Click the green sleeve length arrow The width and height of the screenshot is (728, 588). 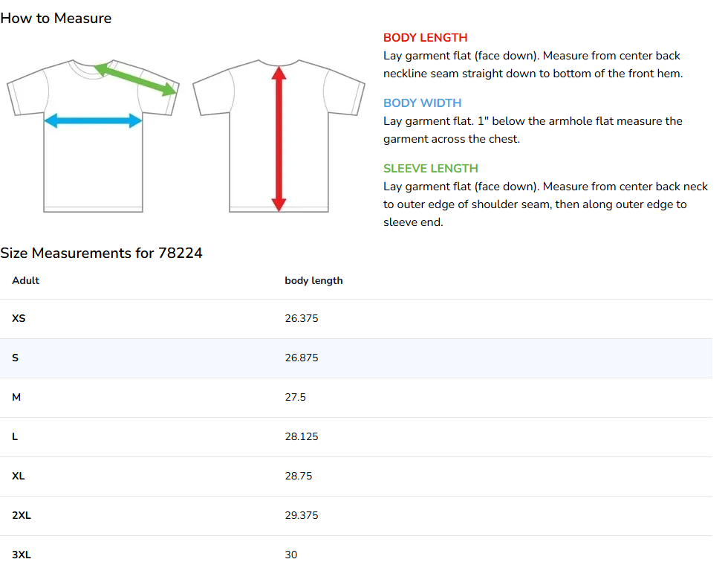point(136,79)
